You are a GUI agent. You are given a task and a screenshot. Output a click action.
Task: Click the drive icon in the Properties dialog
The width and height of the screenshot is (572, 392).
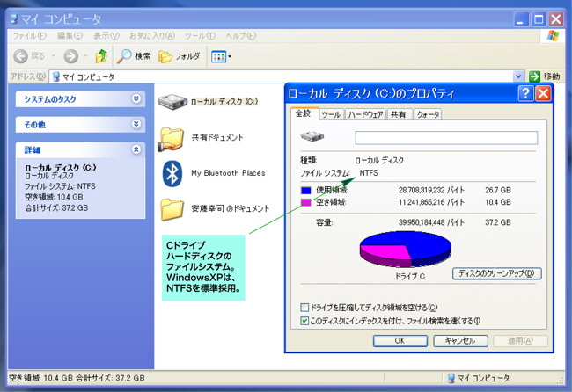point(312,136)
